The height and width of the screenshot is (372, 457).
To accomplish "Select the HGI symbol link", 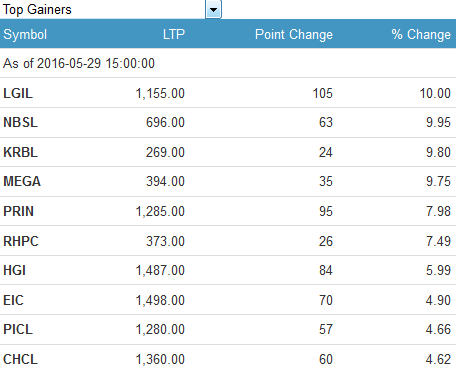I will pyautogui.click(x=14, y=270).
